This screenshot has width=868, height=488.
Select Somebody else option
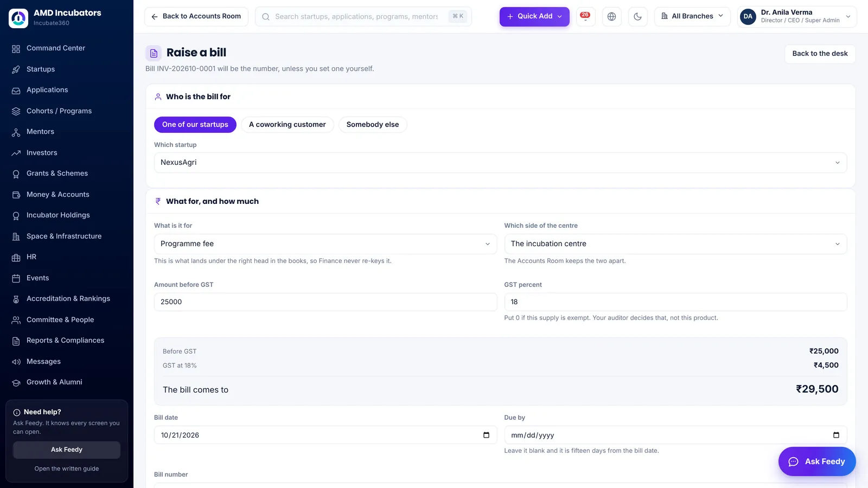[x=373, y=125]
